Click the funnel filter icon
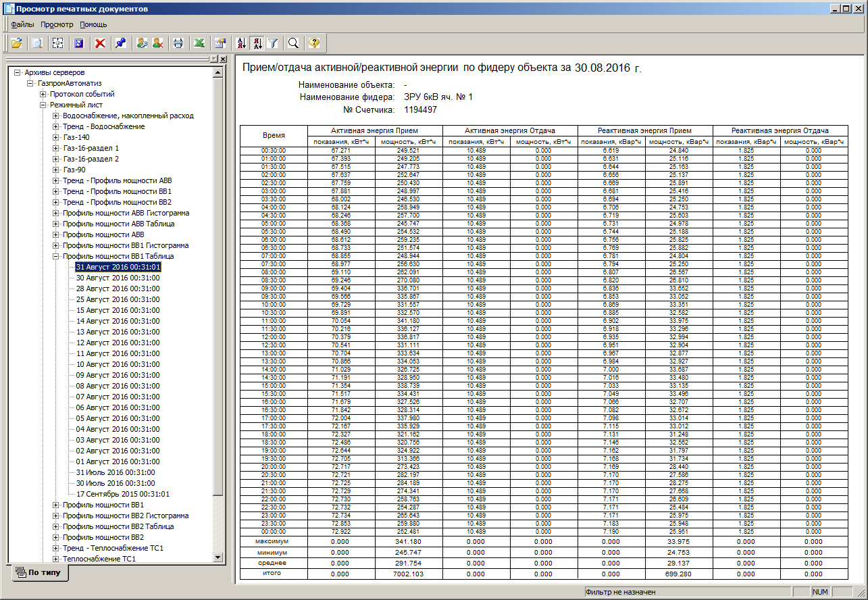868x600 pixels. [x=273, y=43]
